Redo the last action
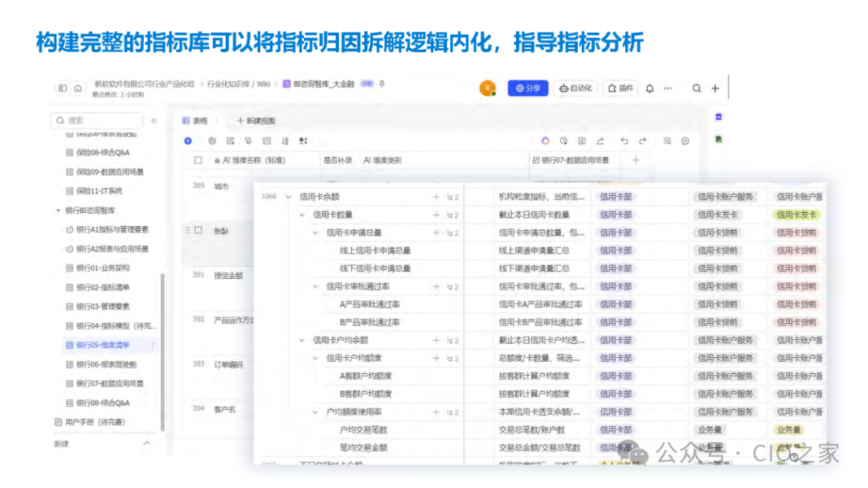Viewport: 868px width, 488px height. (x=643, y=141)
